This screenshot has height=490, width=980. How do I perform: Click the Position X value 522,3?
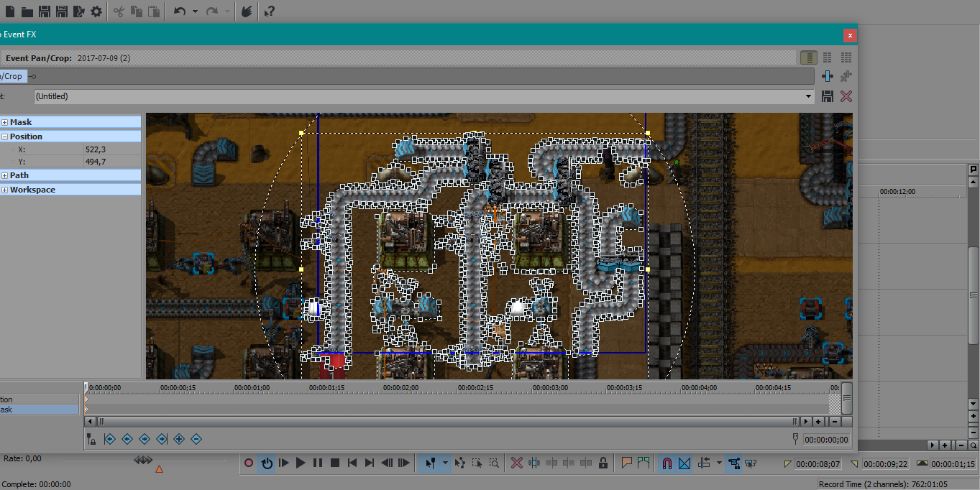95,149
